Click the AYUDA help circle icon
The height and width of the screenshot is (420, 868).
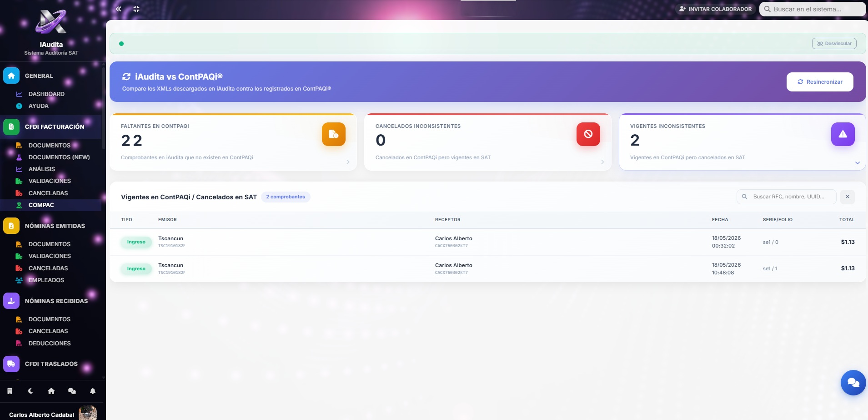coord(19,106)
